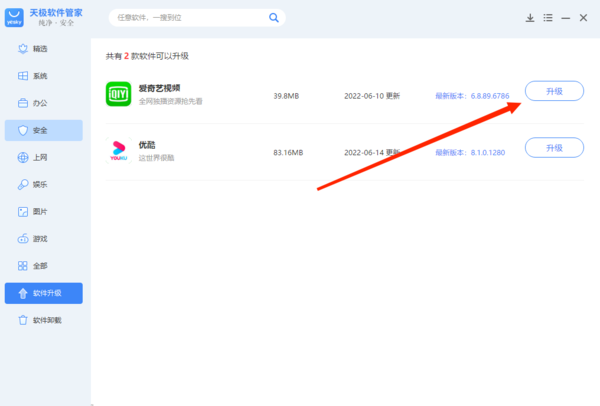Expand the main menu list icon

point(549,18)
